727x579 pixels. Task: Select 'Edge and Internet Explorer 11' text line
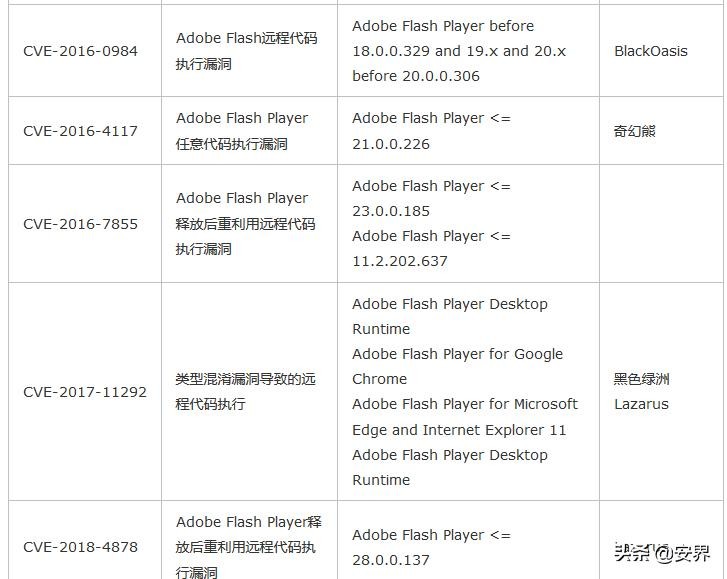click(x=459, y=430)
